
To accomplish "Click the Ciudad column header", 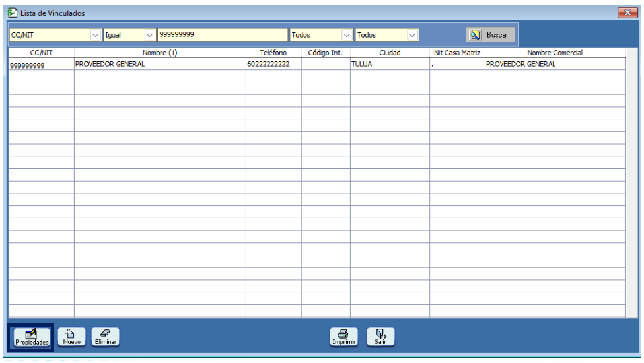I will point(390,53).
